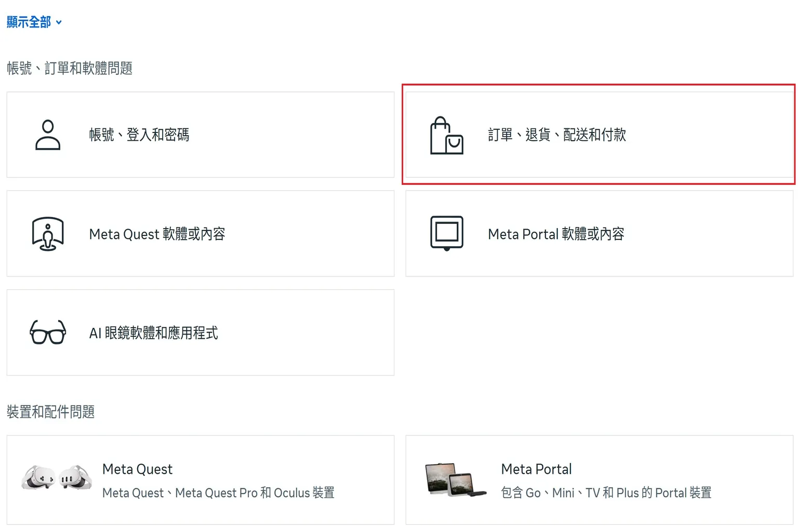Click the 帳號、訂單和軟體問題 heading

(x=69, y=68)
